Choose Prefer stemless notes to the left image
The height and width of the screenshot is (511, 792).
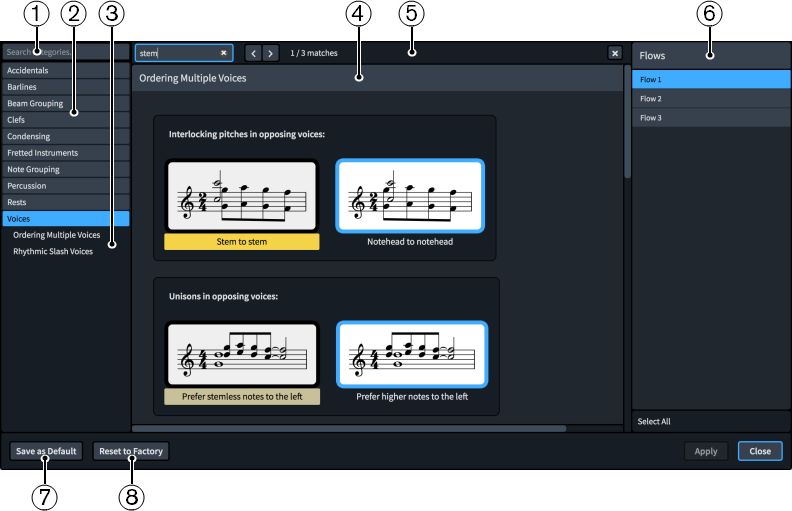click(242, 354)
